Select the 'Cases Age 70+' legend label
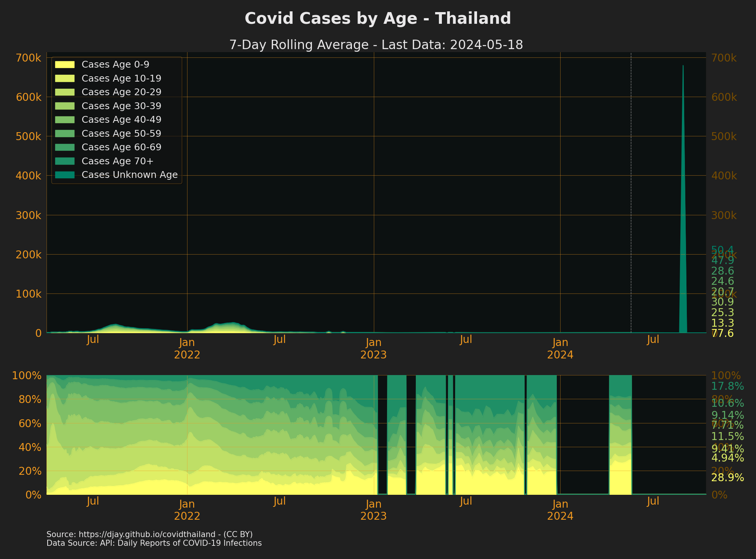This screenshot has width=756, height=559. coord(118,161)
